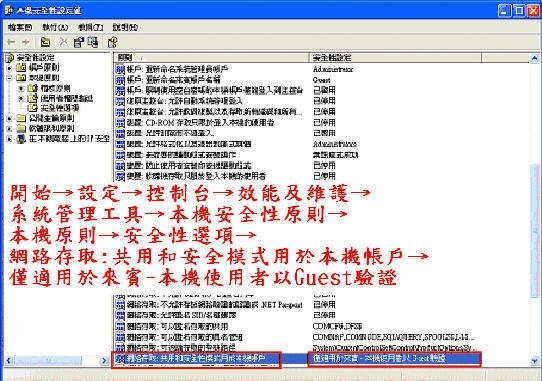Click the Administrator value in the first row
The height and width of the screenshot is (381, 542).
333,69
